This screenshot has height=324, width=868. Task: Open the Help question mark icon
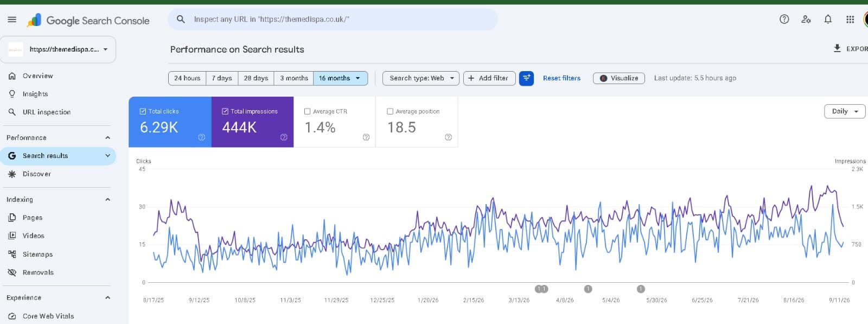(784, 20)
